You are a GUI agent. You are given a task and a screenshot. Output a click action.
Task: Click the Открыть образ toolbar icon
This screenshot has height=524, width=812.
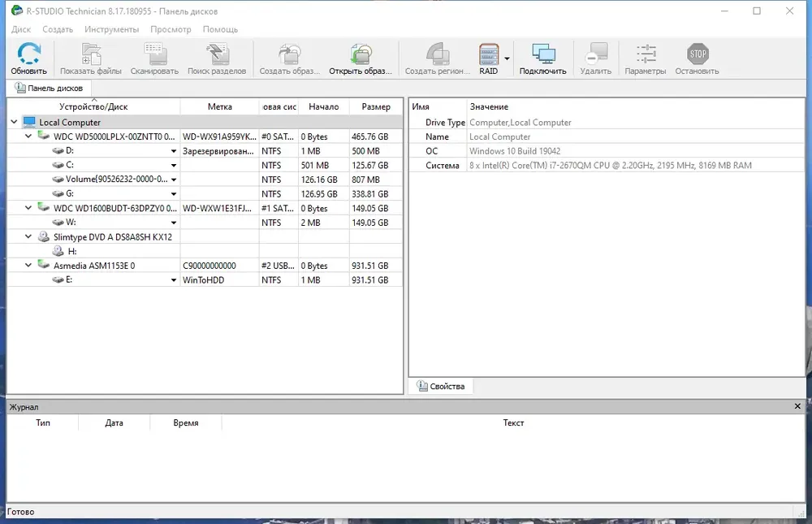[x=361, y=54]
